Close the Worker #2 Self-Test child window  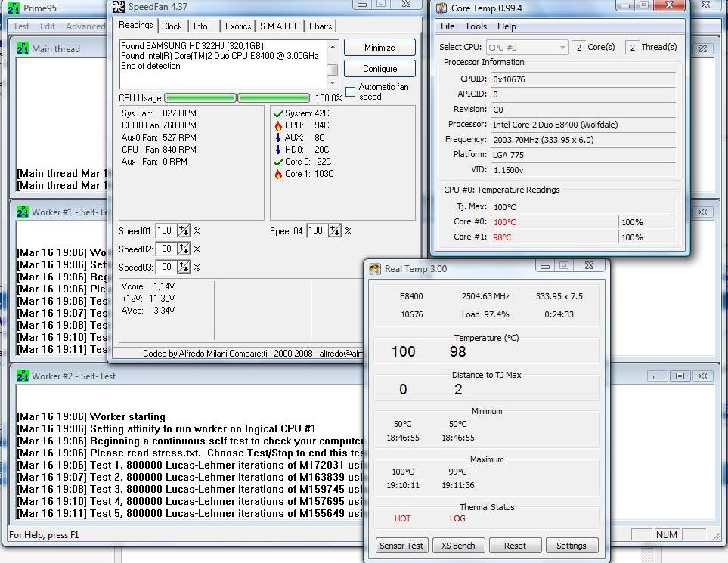pos(702,376)
